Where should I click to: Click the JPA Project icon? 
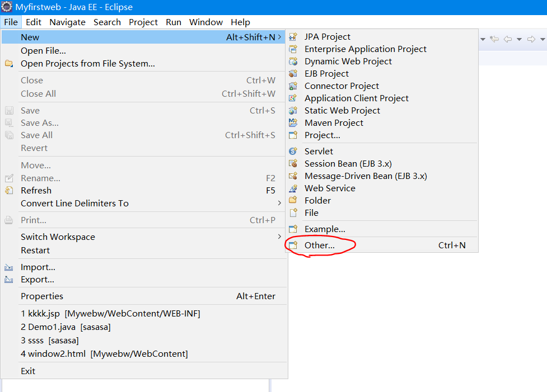tap(293, 36)
